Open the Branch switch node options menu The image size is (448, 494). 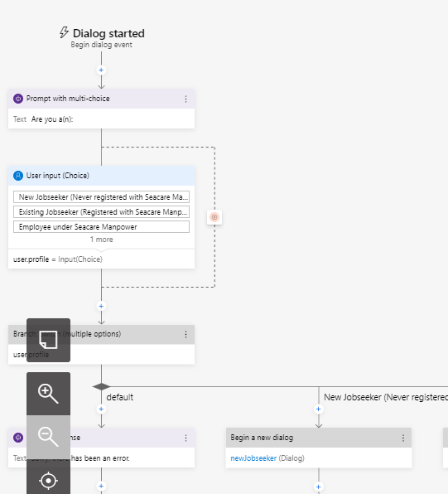185,334
